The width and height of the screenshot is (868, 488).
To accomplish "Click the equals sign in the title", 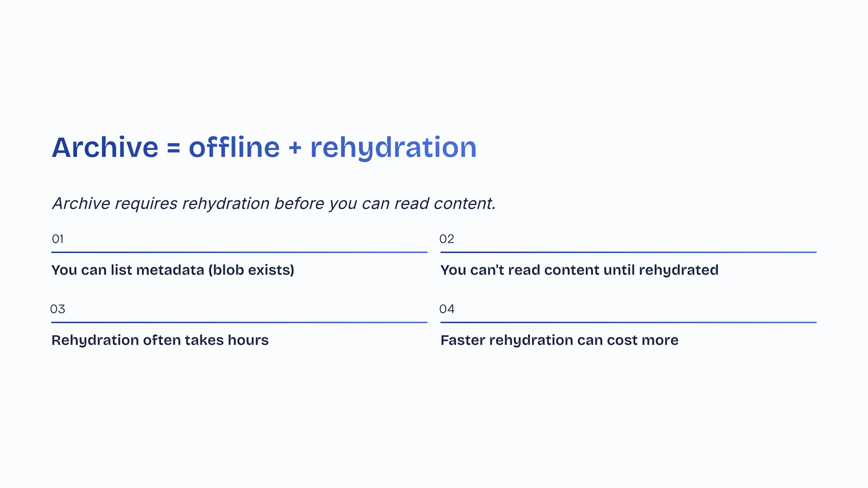I will 174,148.
